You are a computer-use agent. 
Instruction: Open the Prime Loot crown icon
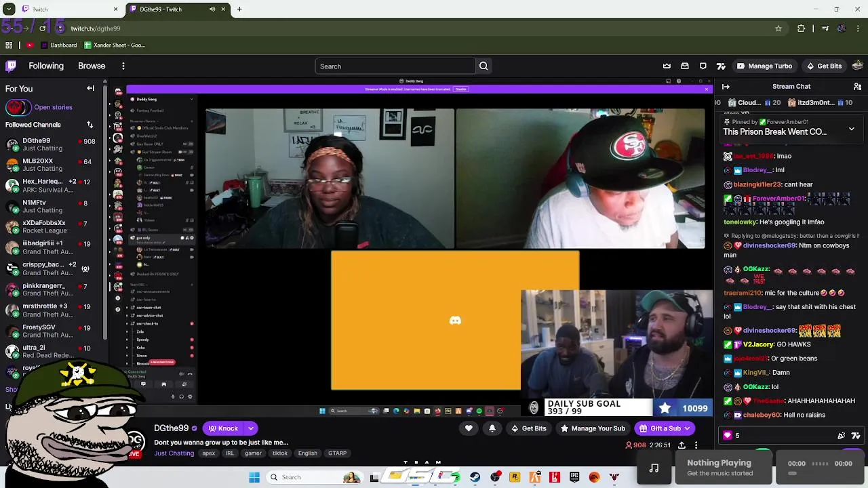[667, 66]
